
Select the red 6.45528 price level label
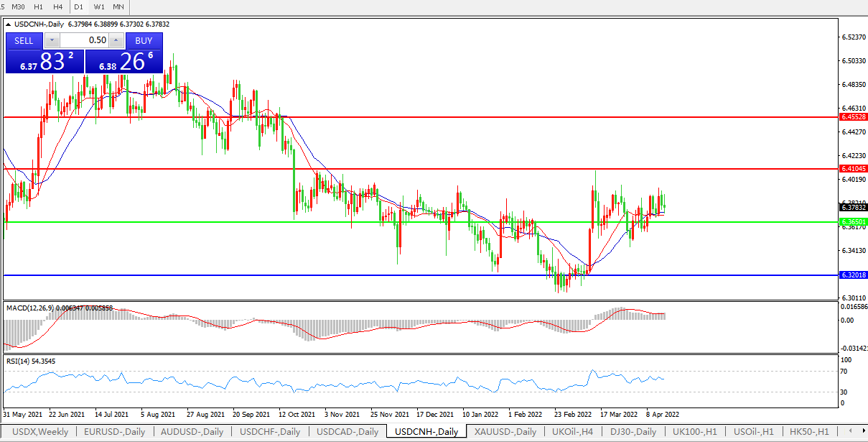pyautogui.click(x=854, y=116)
